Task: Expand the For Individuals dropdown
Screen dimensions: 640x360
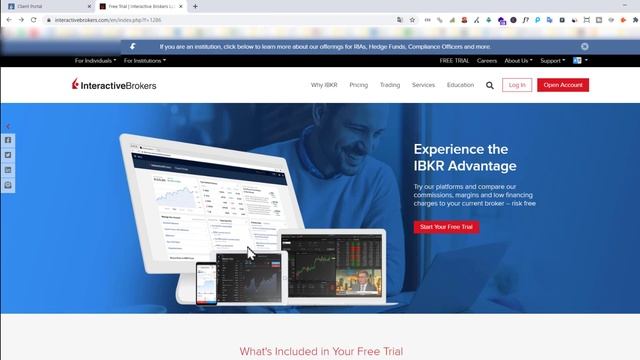Action: 95,60
